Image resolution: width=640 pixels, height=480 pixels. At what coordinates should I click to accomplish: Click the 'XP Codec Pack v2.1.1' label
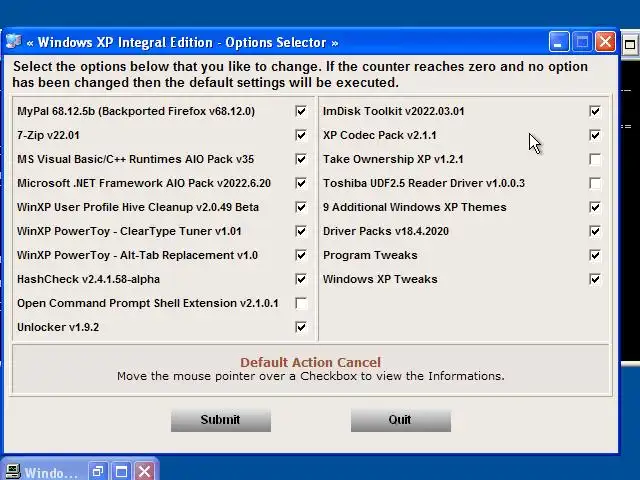tap(380, 135)
